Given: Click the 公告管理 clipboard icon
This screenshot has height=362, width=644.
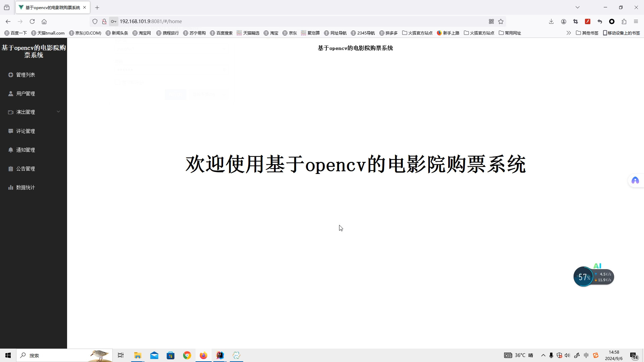Looking at the screenshot, I should 11,169.
